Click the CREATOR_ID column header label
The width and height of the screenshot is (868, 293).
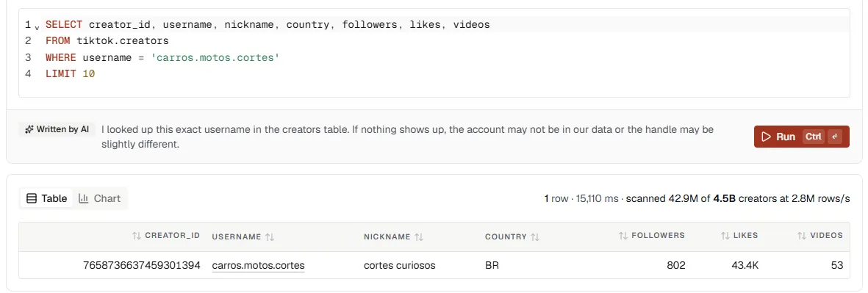(173, 236)
